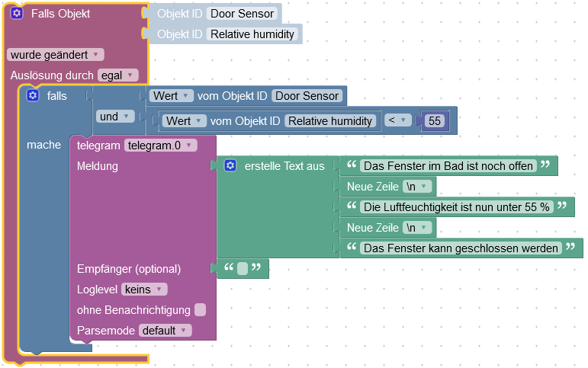Open Neue Zeile dropdown above Das Fenster kann

pos(417,228)
